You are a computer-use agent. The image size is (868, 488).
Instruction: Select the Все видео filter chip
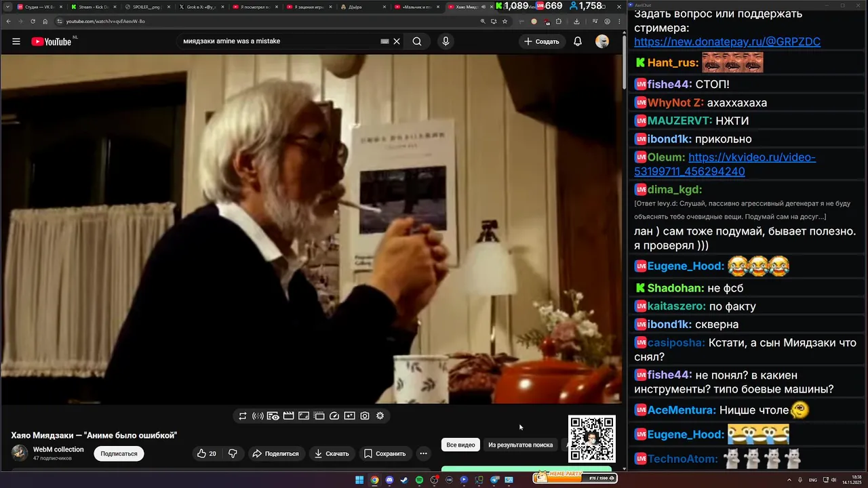click(x=460, y=445)
